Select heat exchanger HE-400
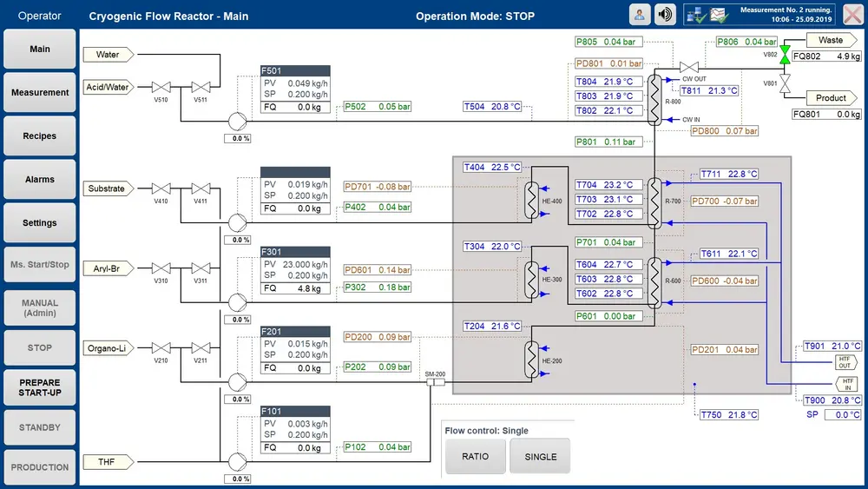Screen dimensions: 868x489 click(531, 201)
